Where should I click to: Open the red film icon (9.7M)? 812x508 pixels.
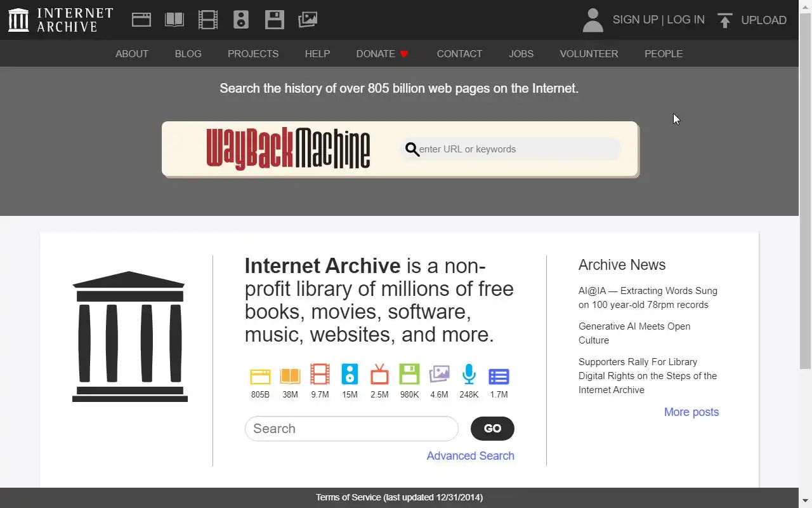pyautogui.click(x=320, y=375)
